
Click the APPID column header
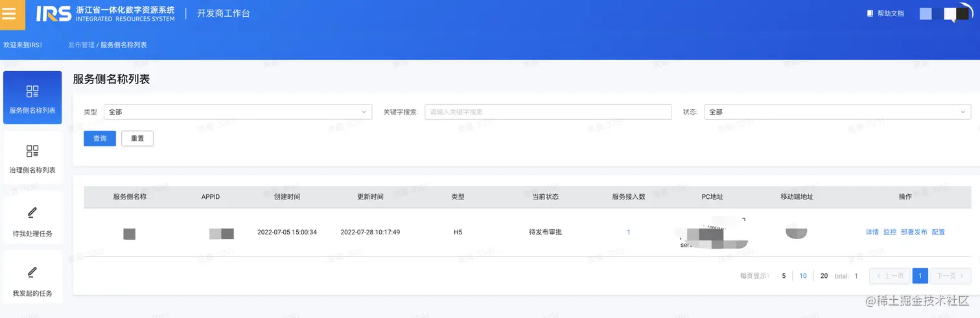click(x=211, y=197)
